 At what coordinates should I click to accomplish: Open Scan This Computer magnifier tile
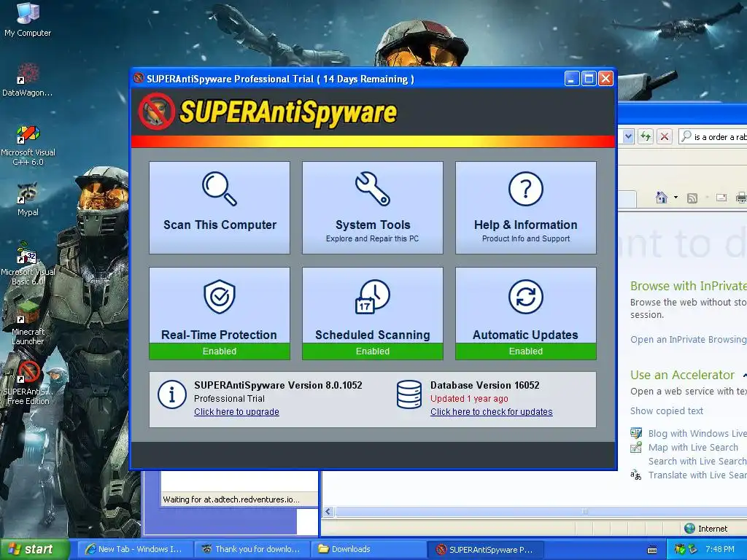tap(219, 207)
